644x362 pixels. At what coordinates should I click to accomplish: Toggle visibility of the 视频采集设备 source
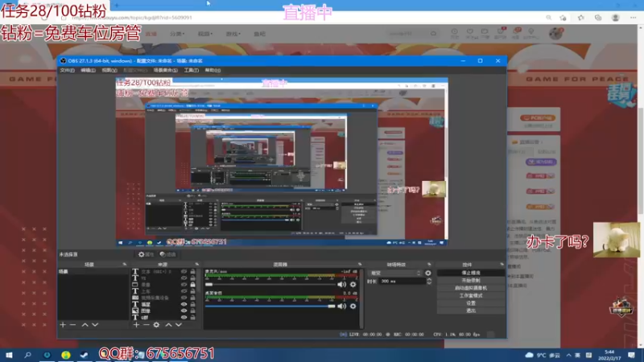tap(184, 298)
